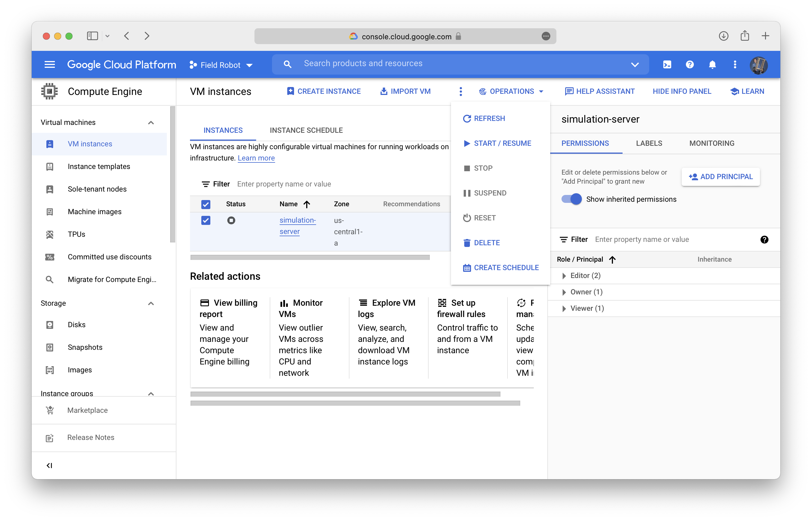Image resolution: width=812 pixels, height=521 pixels.
Task: Click the Machine images sidebar icon
Action: [x=50, y=212]
